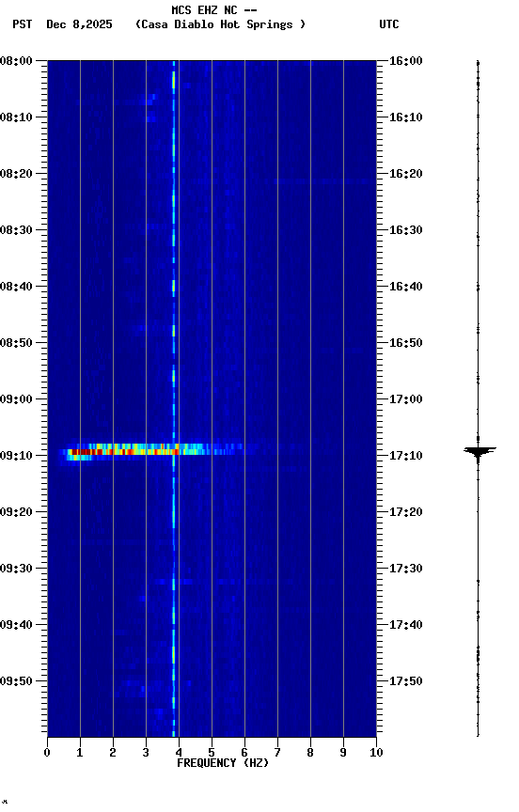Click the '17:30' UTC time label
The image size is (519, 812).
point(406,569)
